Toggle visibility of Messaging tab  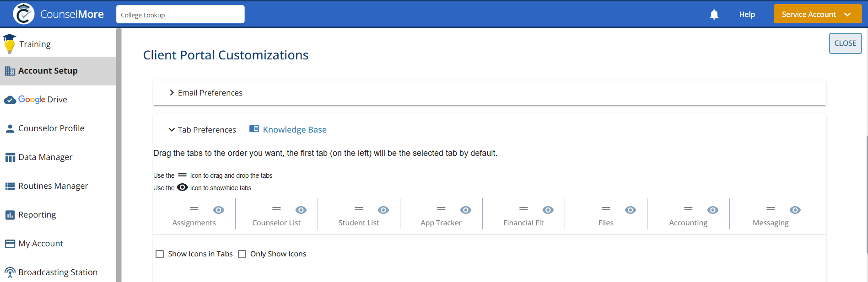(x=795, y=210)
